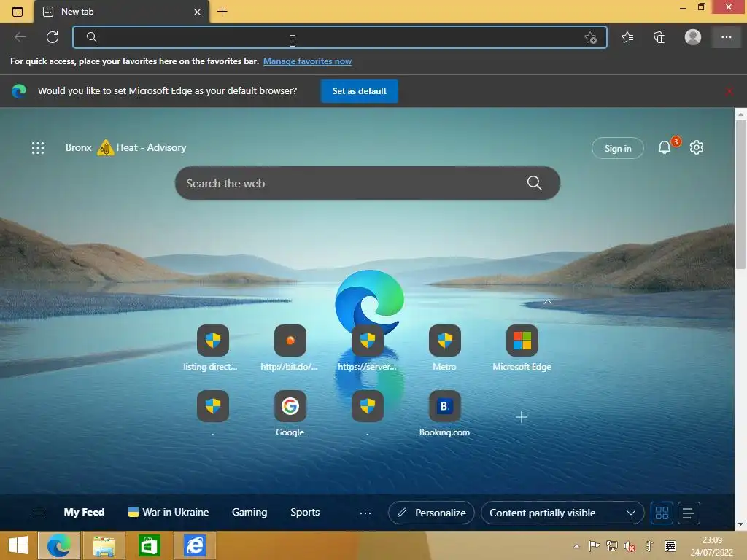
Task: Click the Set as default button
Action: tap(359, 91)
